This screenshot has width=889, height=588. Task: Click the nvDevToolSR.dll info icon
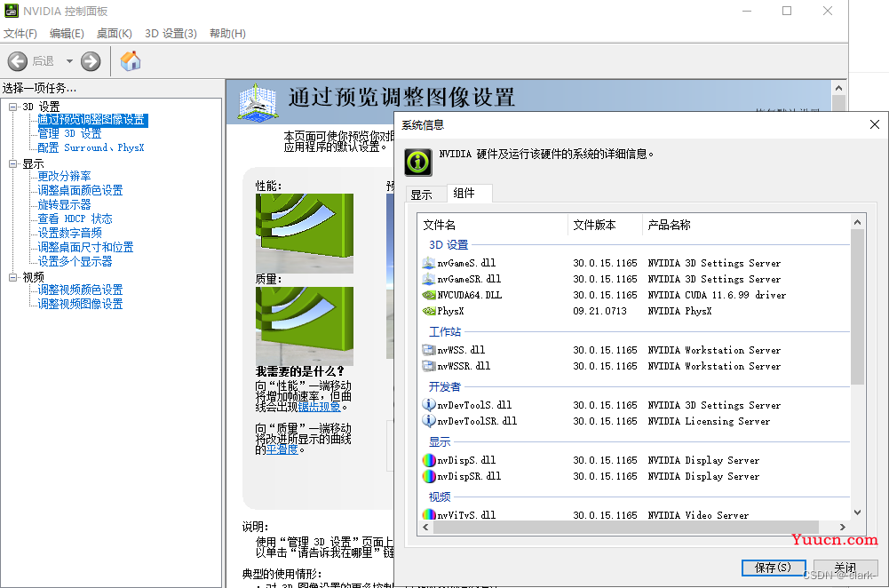tap(429, 421)
